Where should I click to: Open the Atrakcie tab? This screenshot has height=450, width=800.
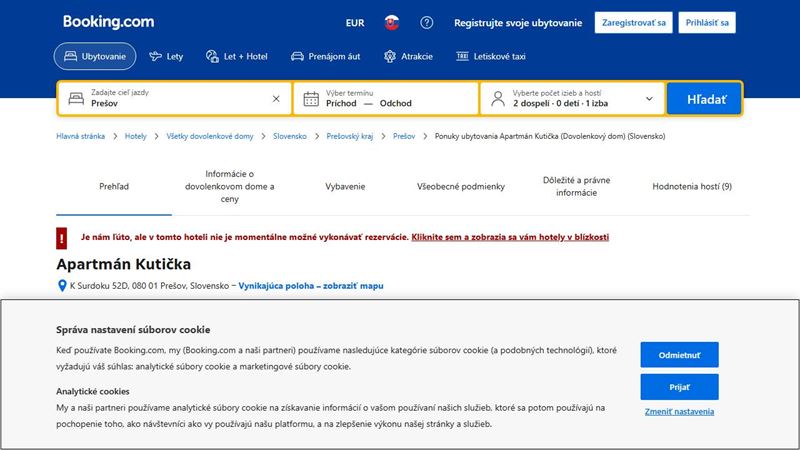point(408,56)
